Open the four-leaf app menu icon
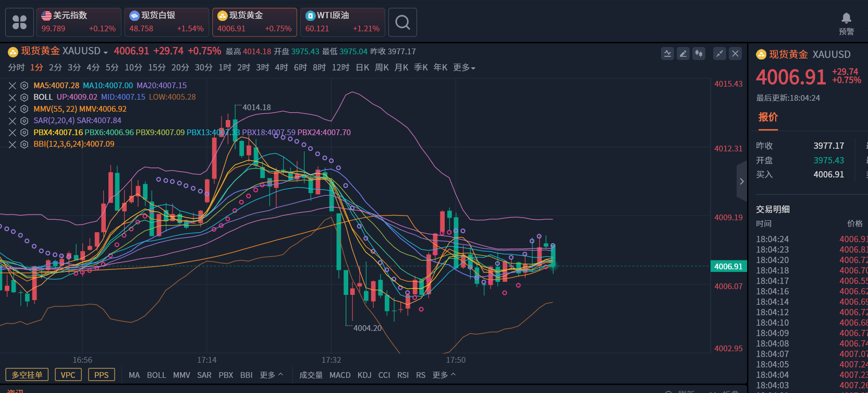This screenshot has height=393, width=868. pyautogui.click(x=20, y=22)
